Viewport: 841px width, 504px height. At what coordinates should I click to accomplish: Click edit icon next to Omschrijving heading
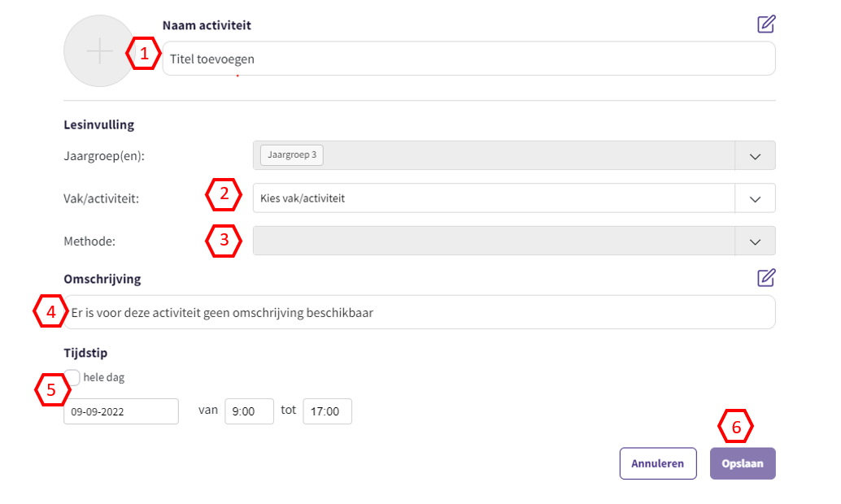click(765, 278)
